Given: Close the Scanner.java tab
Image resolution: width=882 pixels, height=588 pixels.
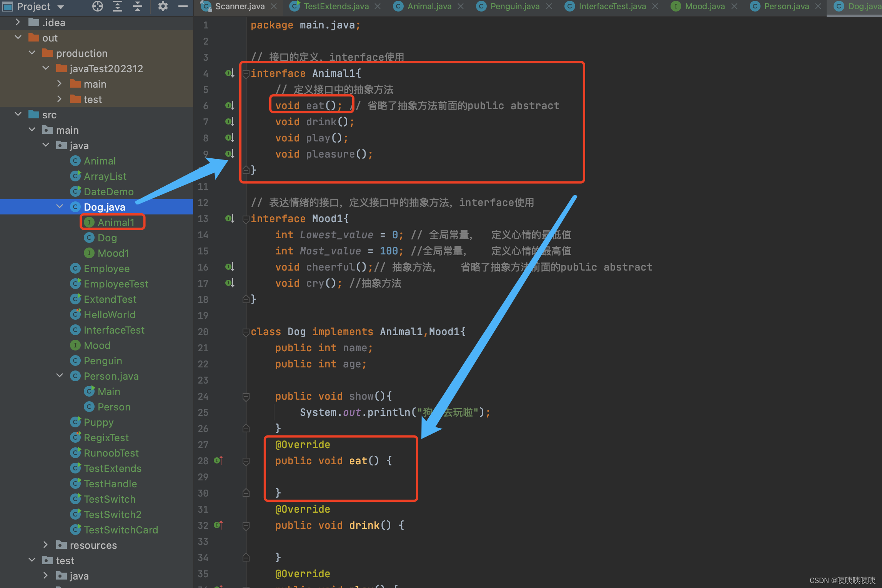Looking at the screenshot, I should [274, 7].
